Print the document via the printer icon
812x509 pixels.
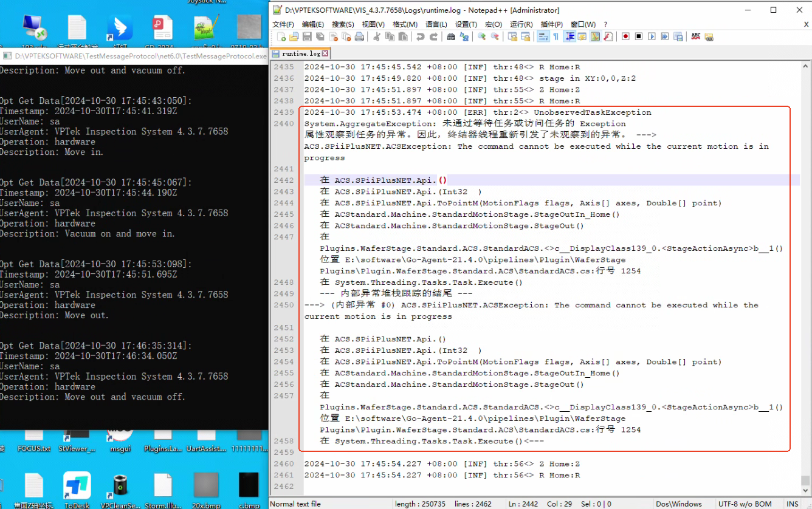pyautogui.click(x=359, y=36)
